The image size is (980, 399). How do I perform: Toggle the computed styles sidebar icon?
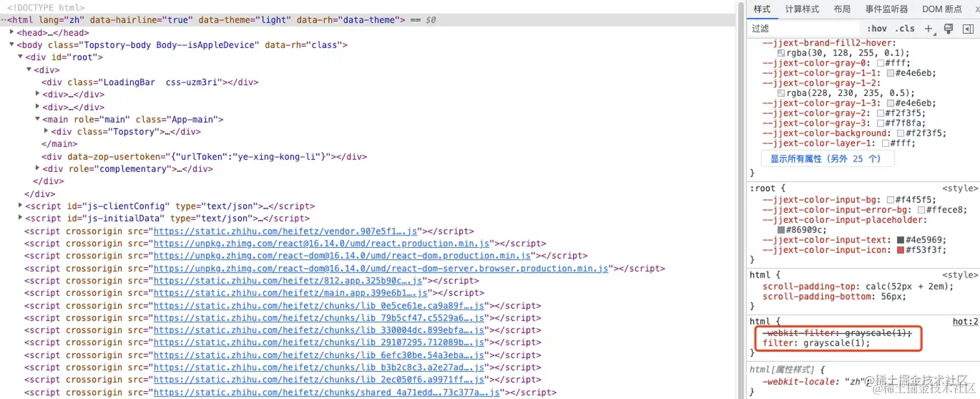(x=968, y=29)
